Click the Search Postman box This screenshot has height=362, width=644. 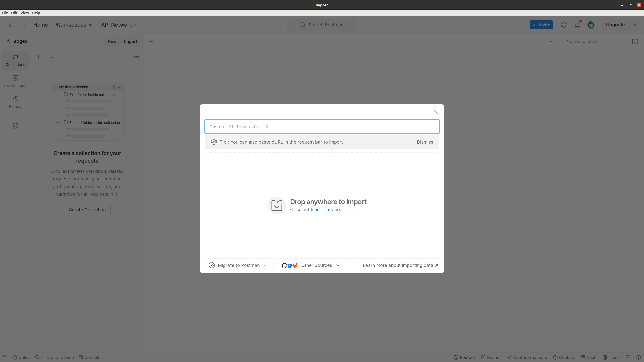pos(321,25)
